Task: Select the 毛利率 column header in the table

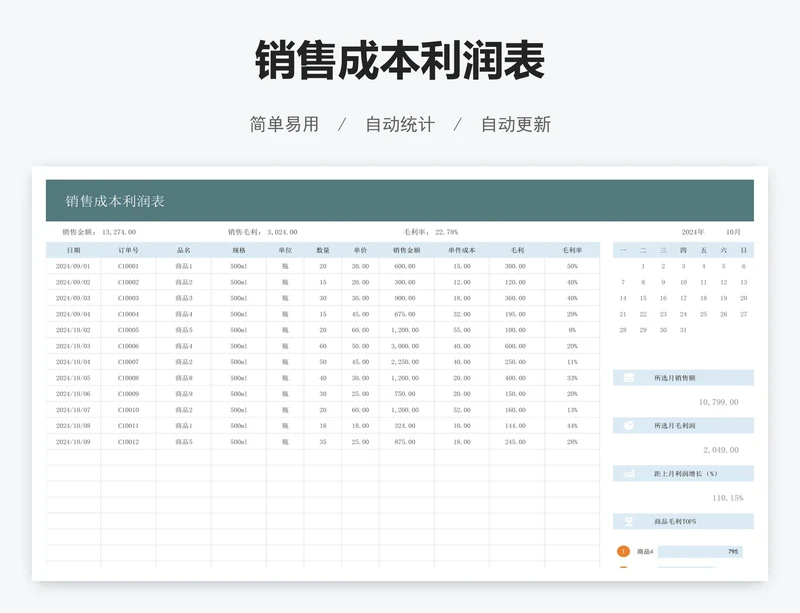Action: [572, 250]
